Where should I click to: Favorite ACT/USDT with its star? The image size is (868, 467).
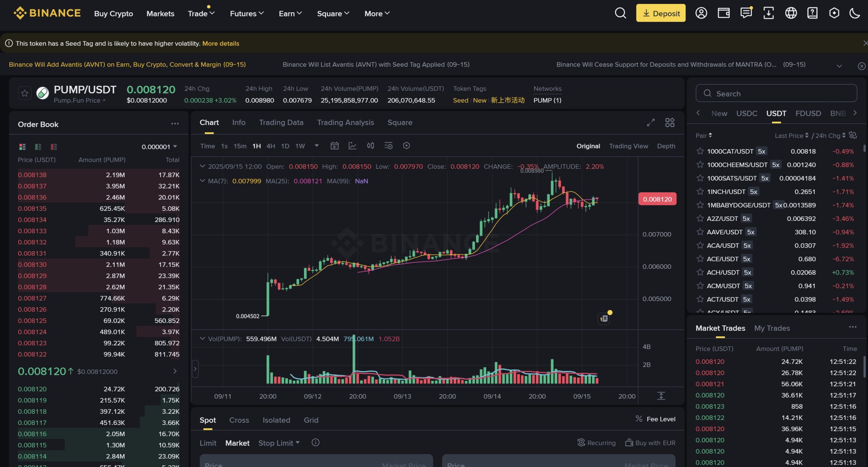pyautogui.click(x=700, y=299)
